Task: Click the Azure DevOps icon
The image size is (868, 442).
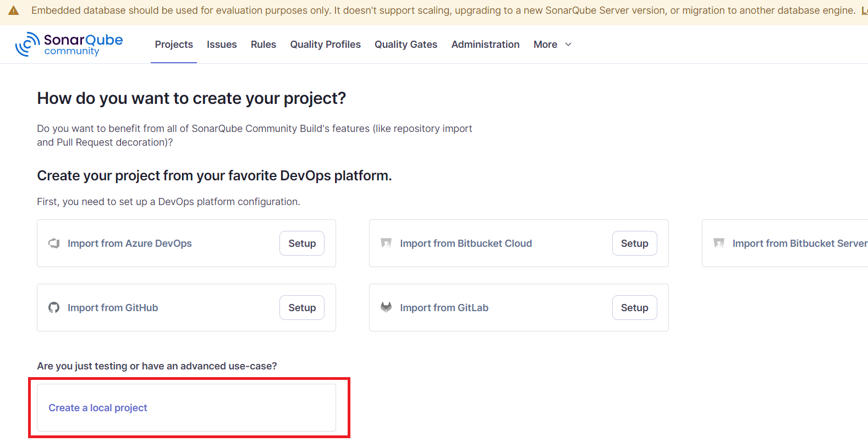Action: click(x=54, y=244)
